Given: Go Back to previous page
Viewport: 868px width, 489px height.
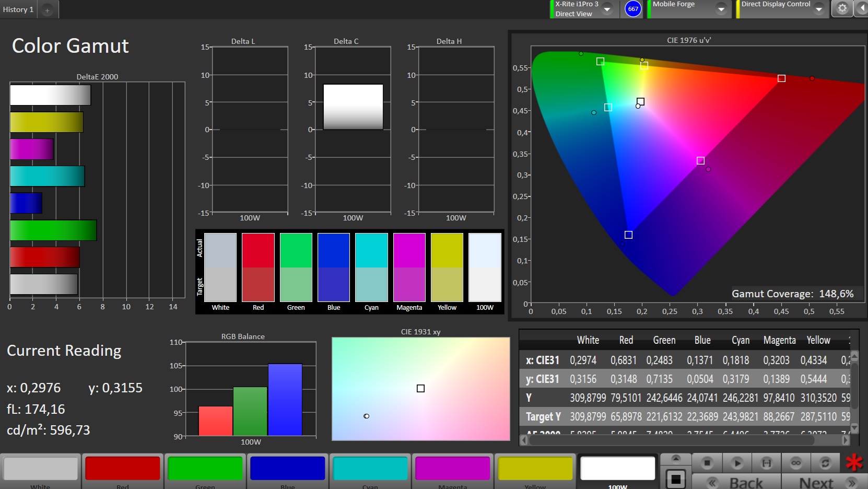Looking at the screenshot, I should click(736, 482).
